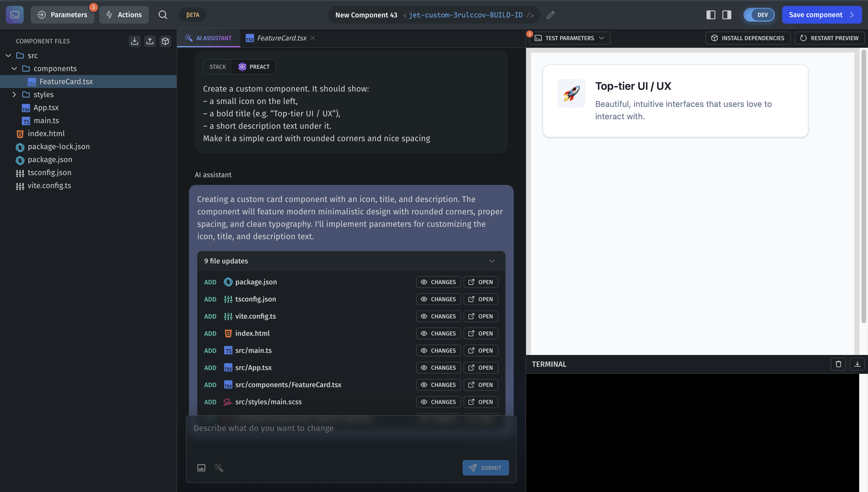Open the Actions menu
This screenshot has width=868, height=492.
click(124, 15)
